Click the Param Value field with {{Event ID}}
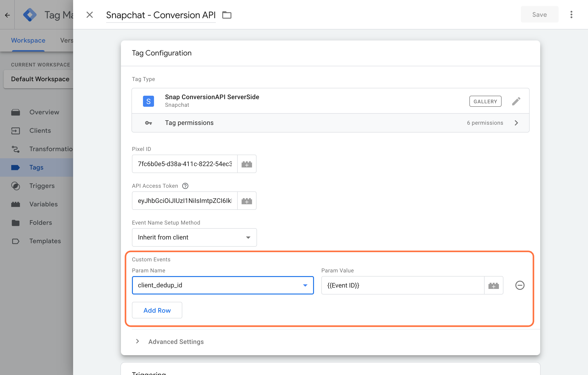588x375 pixels. [403, 285]
